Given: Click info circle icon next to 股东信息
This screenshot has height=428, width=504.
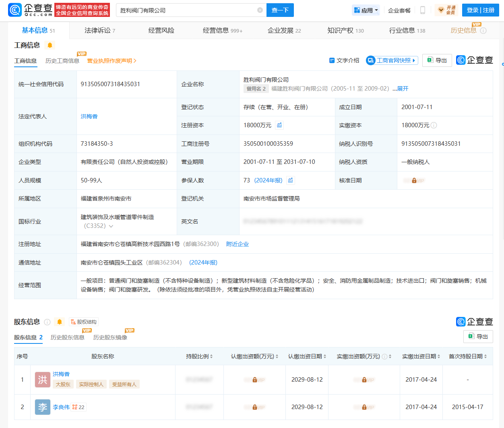Looking at the screenshot, I should 47,322.
